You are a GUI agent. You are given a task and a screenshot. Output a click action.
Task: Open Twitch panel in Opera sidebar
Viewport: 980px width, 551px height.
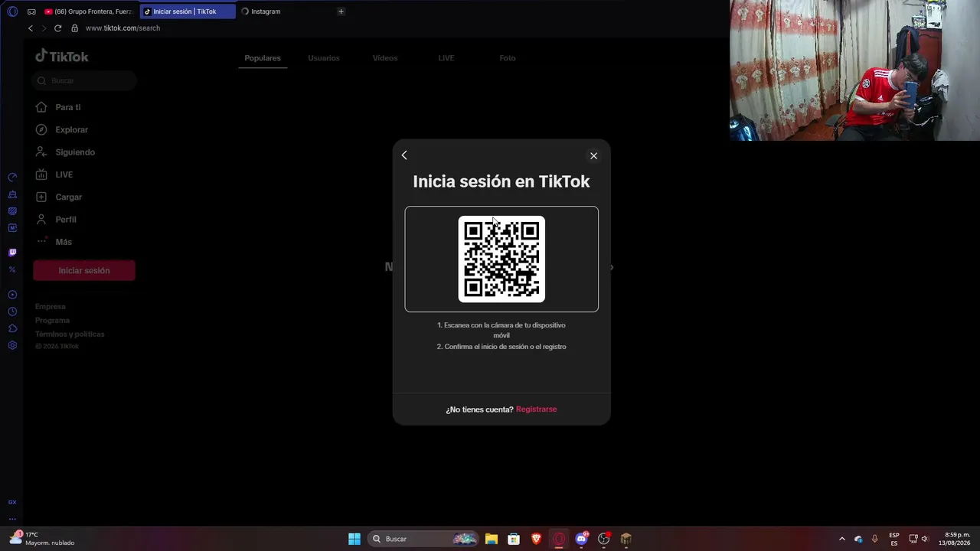[12, 253]
